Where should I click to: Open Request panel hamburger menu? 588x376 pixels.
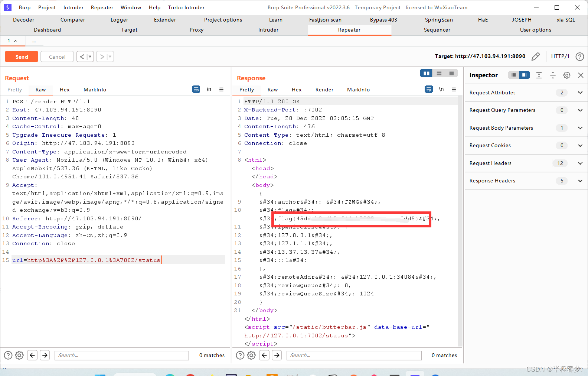point(221,89)
